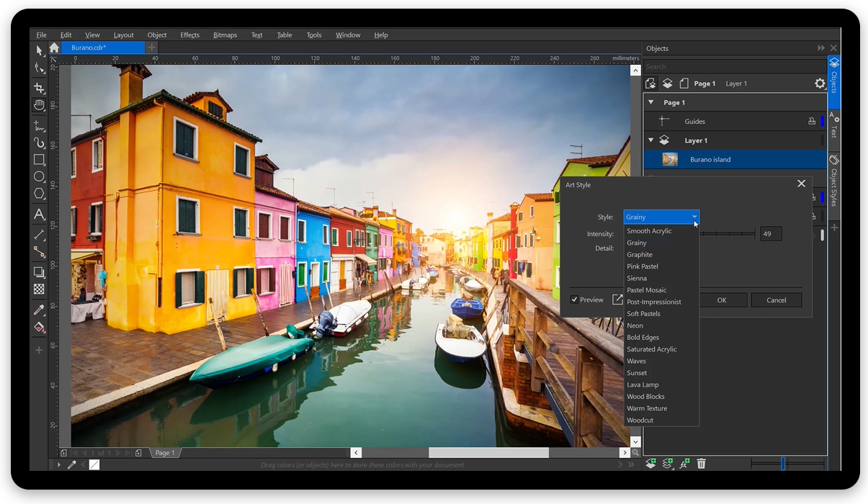Uncheck the Preview checkbox
Screen dimensions: 868x504
[x=574, y=300]
